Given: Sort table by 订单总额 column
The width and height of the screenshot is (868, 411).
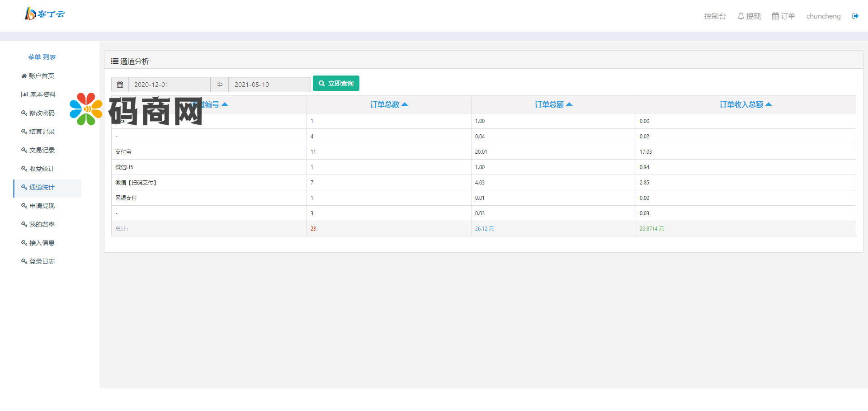Looking at the screenshot, I should coord(553,104).
